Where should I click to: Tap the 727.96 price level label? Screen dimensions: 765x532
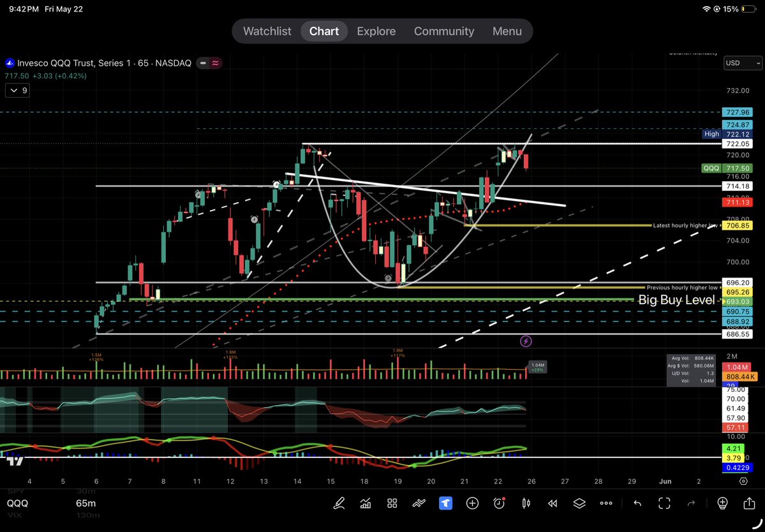pyautogui.click(x=737, y=112)
